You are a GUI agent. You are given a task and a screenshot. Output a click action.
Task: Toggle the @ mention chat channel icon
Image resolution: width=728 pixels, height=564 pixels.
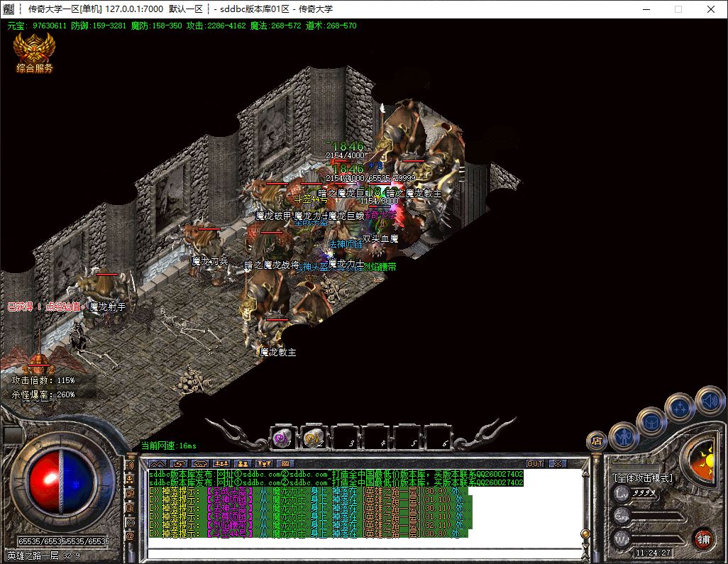(x=130, y=536)
